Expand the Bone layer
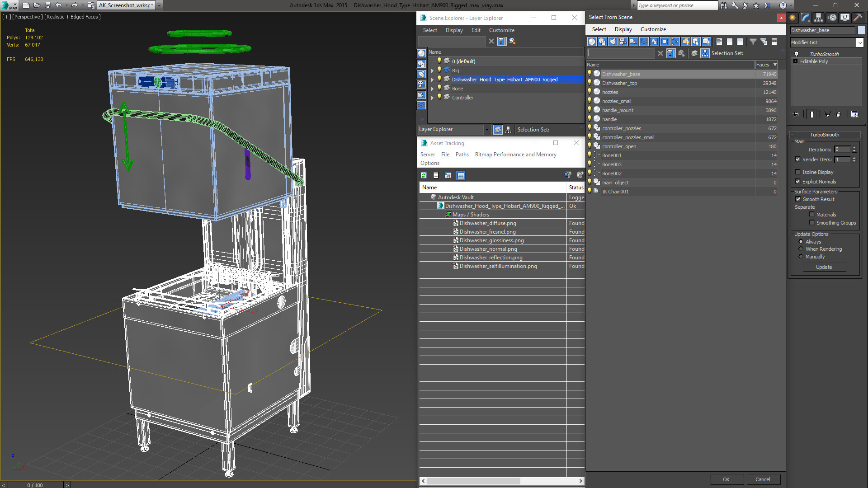This screenshot has height=488, width=868. [x=432, y=89]
